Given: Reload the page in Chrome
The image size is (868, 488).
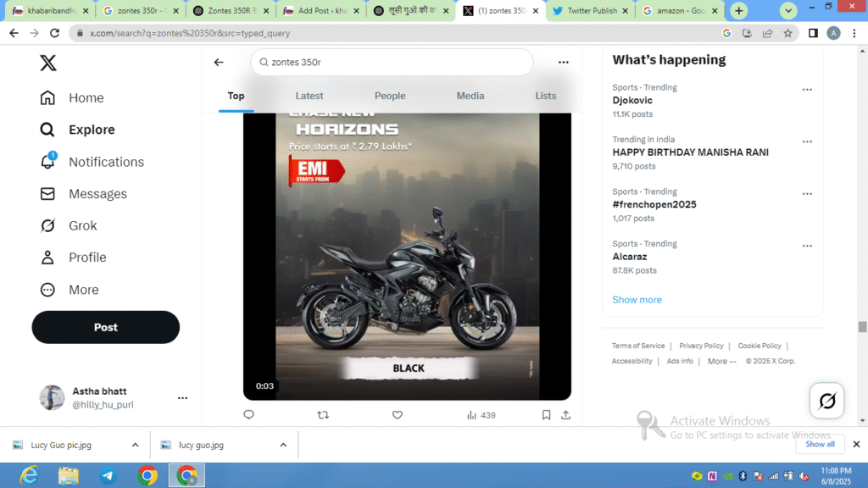Looking at the screenshot, I should click(54, 33).
